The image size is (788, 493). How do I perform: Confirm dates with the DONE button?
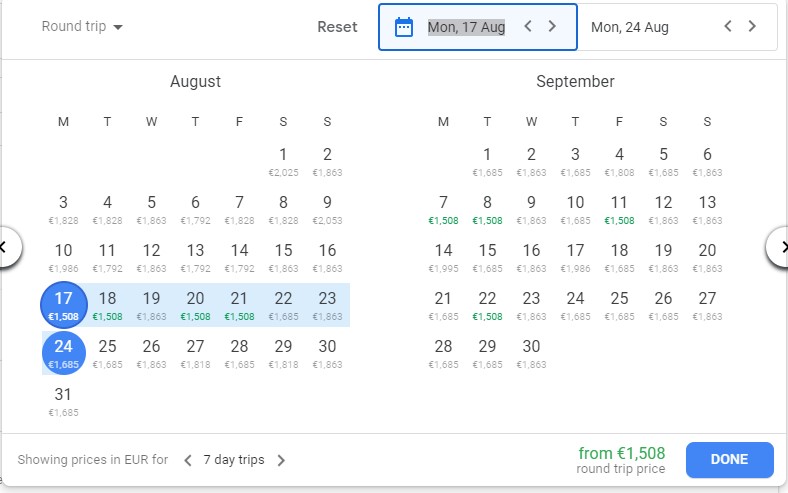pyautogui.click(x=729, y=460)
